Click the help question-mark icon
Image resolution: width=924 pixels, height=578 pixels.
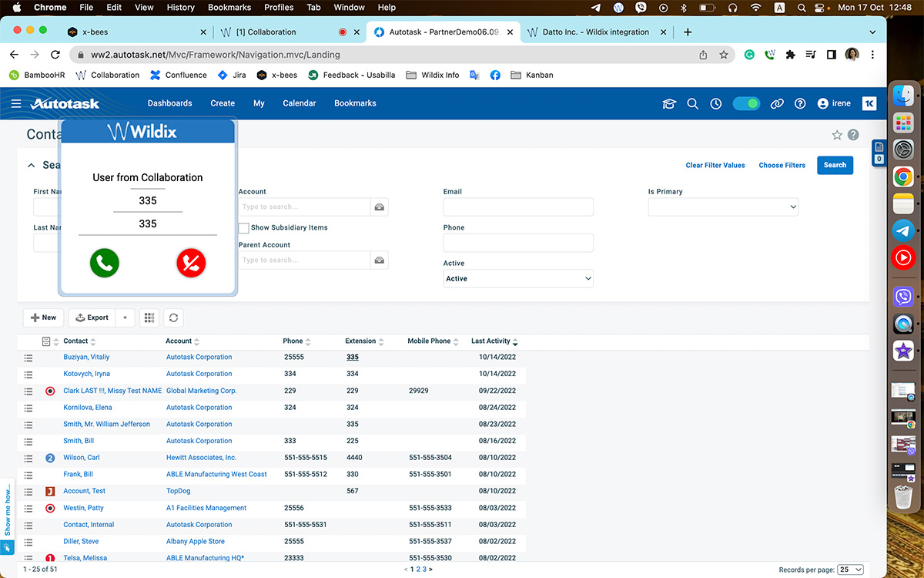pyautogui.click(x=798, y=102)
